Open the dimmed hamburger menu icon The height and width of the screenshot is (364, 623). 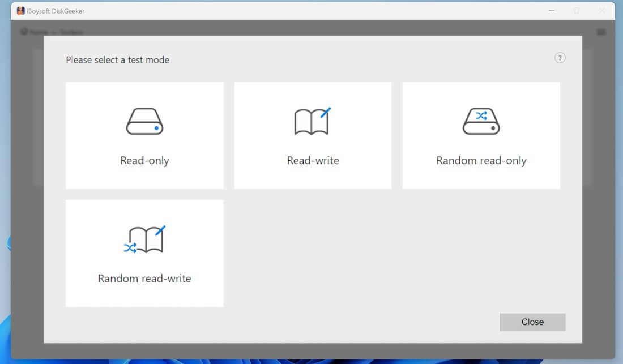click(x=601, y=32)
